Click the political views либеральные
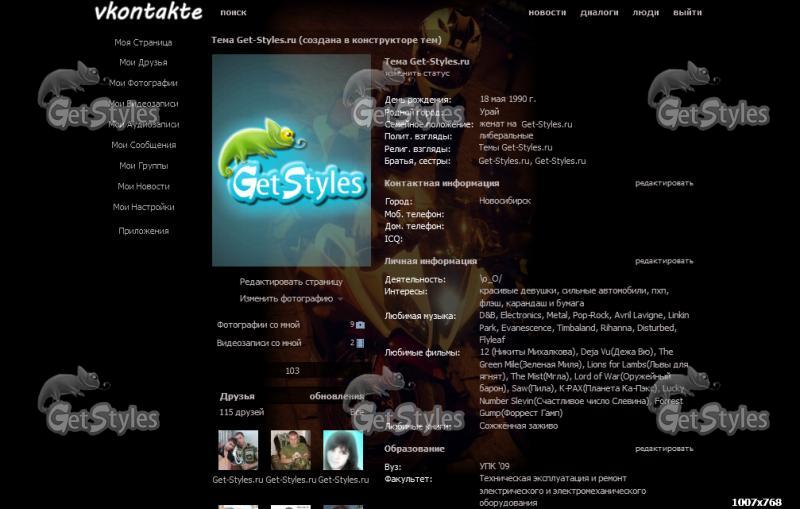800x509 pixels. point(506,136)
